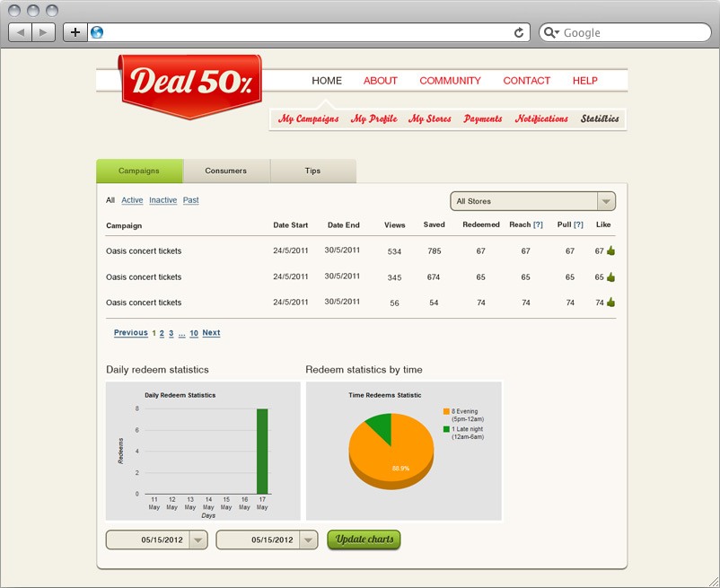Switch to the Tips tab
Screen dimensions: 720x588
point(312,171)
